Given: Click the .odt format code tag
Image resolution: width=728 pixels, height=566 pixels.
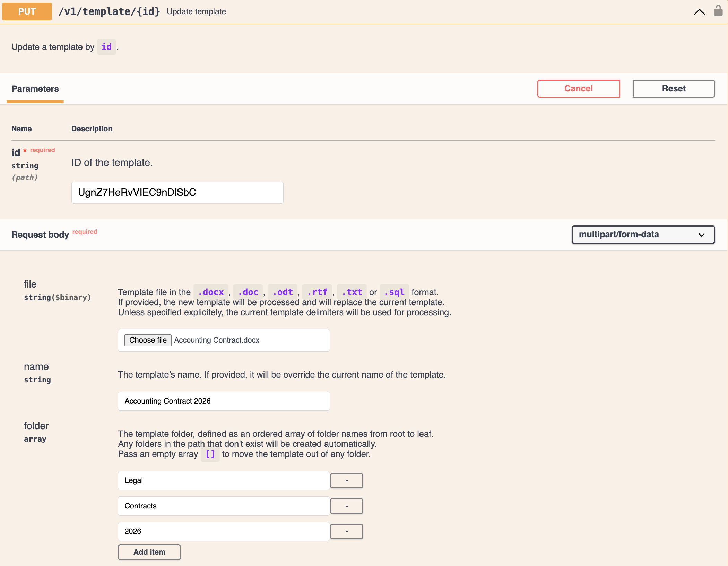Looking at the screenshot, I should click(283, 292).
